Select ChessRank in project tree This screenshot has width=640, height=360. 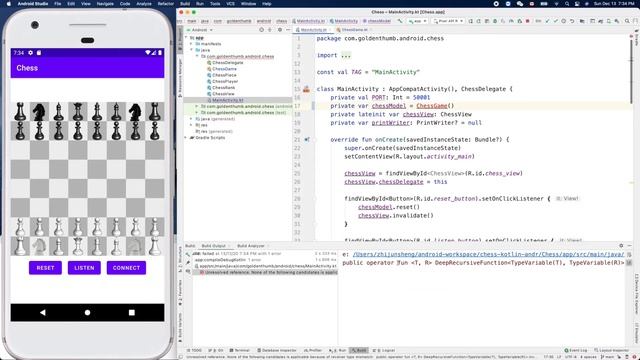(223, 87)
